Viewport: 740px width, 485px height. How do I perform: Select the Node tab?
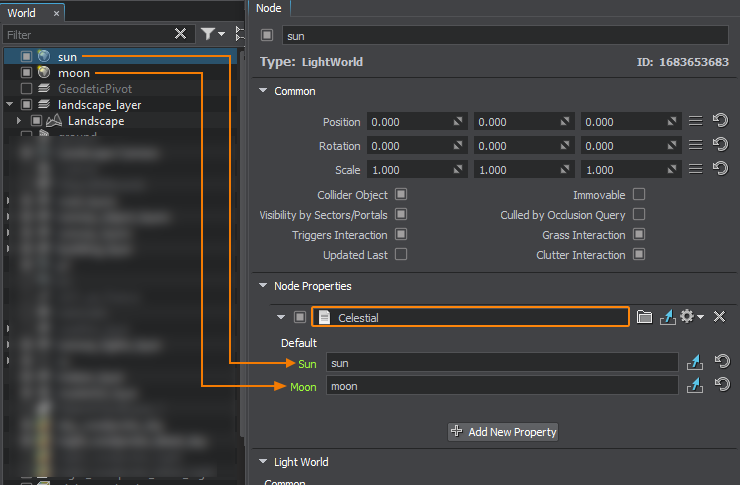[x=269, y=8]
